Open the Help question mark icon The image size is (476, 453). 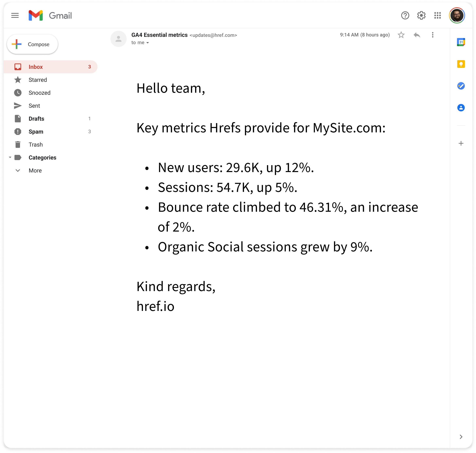[x=405, y=15]
